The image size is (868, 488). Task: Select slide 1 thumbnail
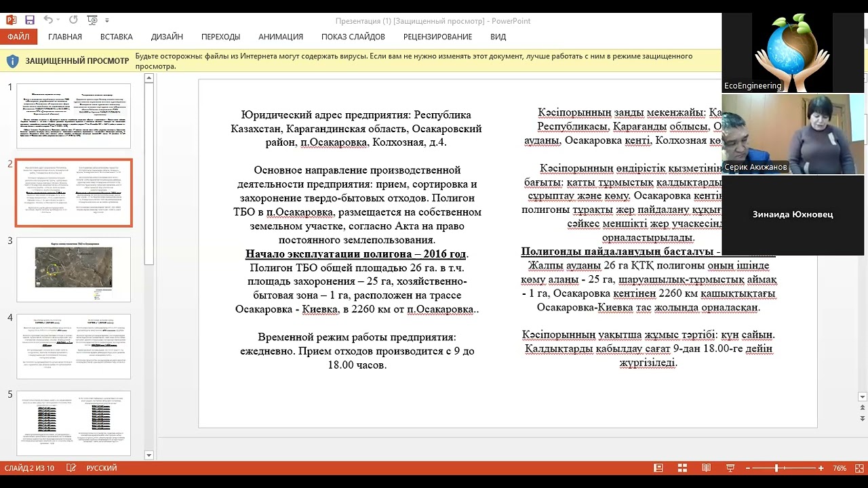pyautogui.click(x=73, y=116)
